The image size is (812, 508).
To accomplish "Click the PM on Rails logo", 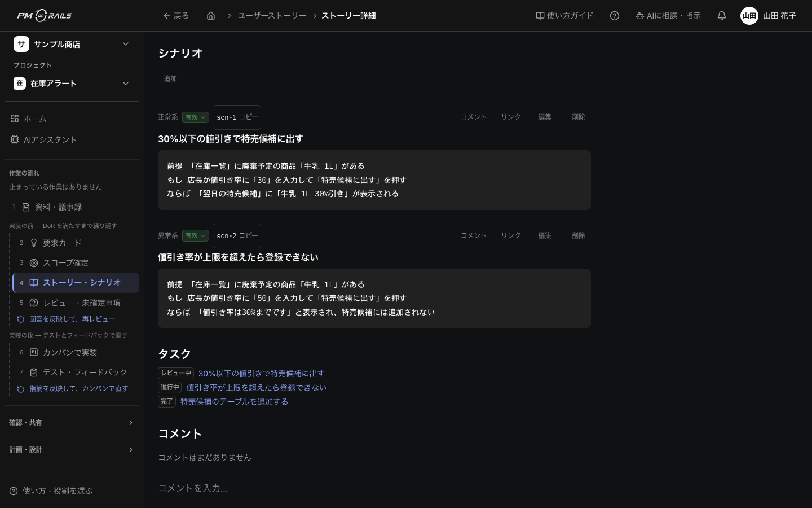I will point(45,16).
